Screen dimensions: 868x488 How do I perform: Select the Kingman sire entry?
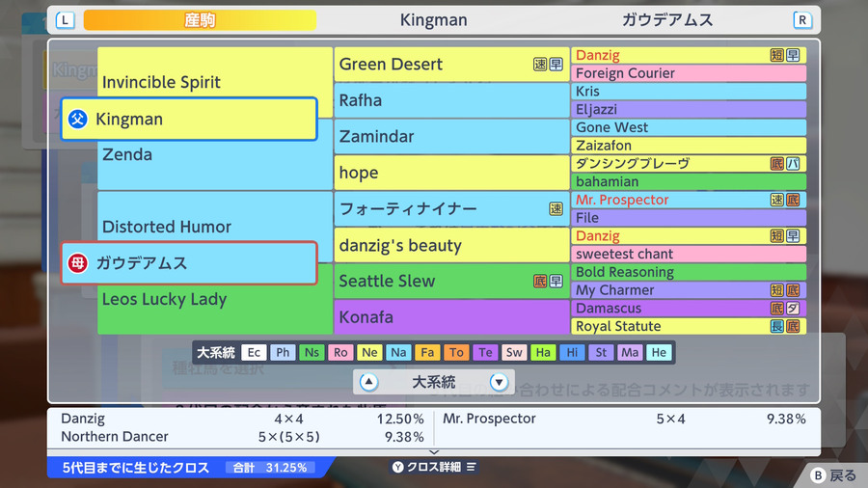pyautogui.click(x=189, y=119)
